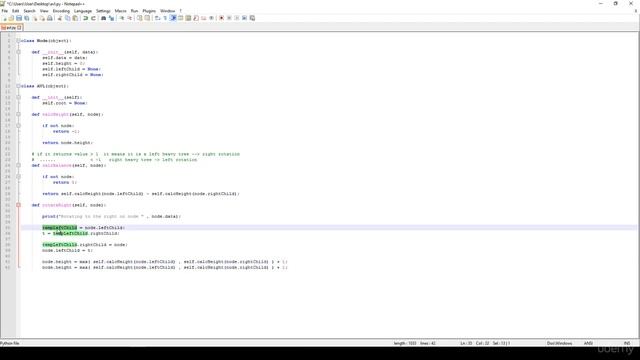
Task: Click the Save Recorded Macro icon
Action: (x=252, y=18)
